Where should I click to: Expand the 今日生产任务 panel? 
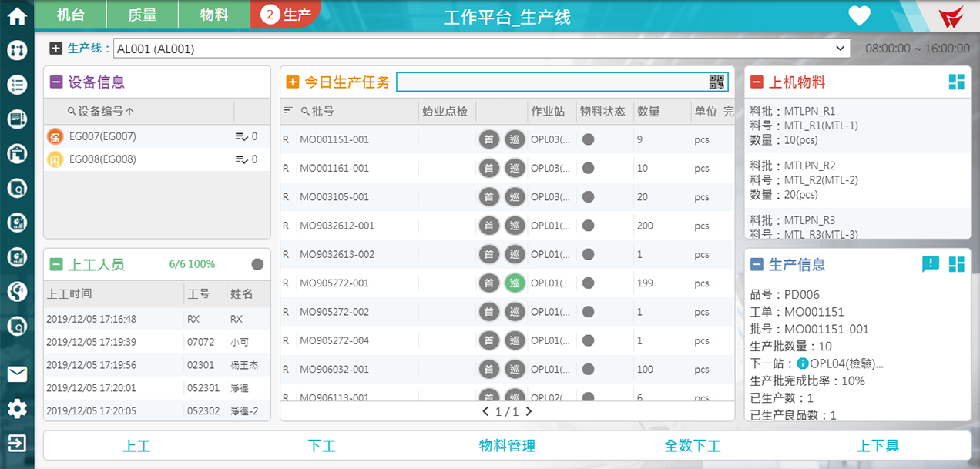coord(293,82)
